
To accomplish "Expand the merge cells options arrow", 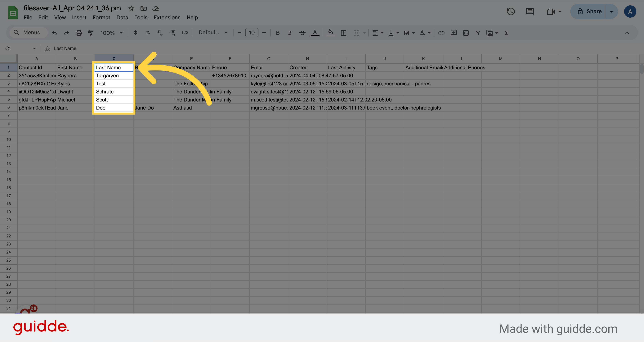I will click(x=364, y=33).
